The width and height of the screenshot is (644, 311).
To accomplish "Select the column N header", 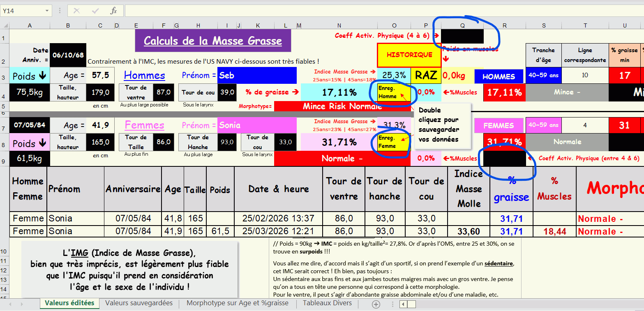I will 339,25.
